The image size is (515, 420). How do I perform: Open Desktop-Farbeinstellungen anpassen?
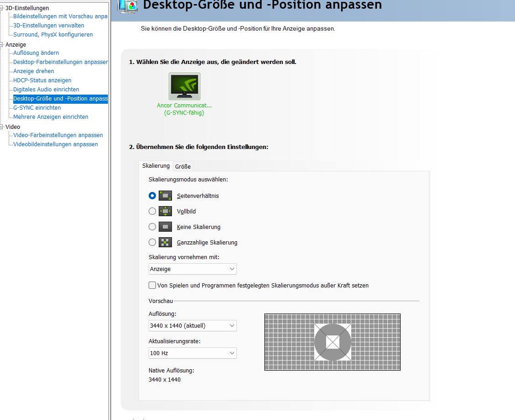[x=60, y=62]
